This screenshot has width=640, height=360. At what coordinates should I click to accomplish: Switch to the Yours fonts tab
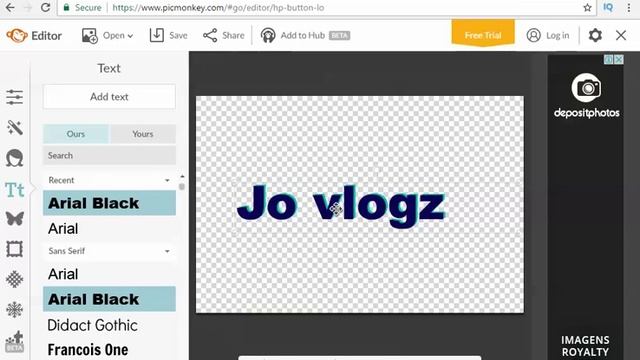143,134
